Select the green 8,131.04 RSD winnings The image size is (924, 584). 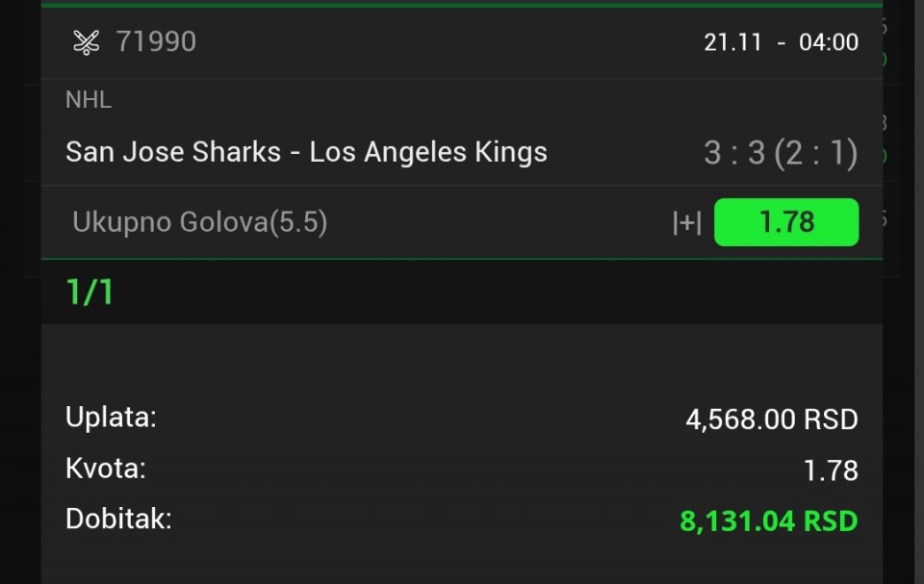click(768, 521)
